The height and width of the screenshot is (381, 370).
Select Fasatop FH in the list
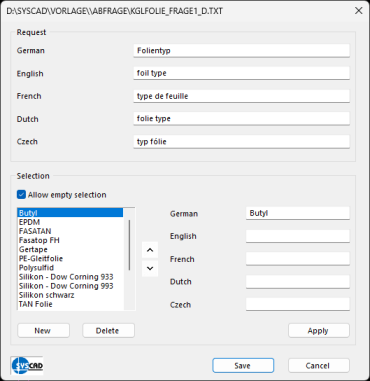pos(70,240)
